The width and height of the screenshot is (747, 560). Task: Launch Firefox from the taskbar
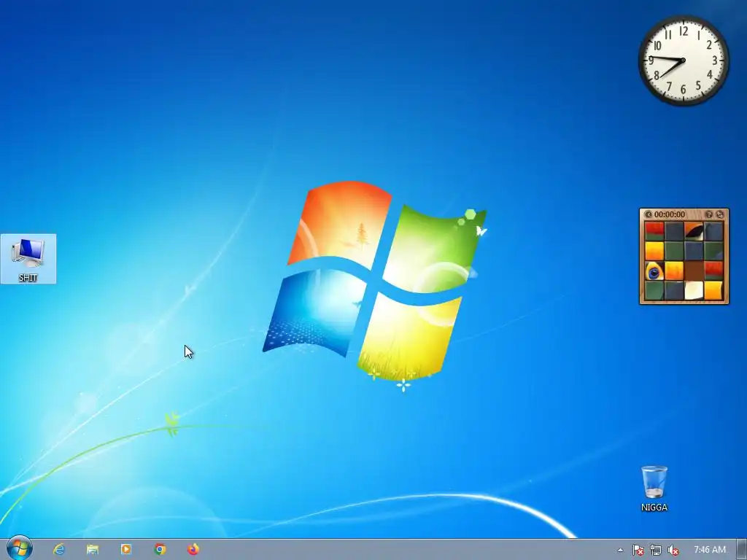click(x=193, y=550)
